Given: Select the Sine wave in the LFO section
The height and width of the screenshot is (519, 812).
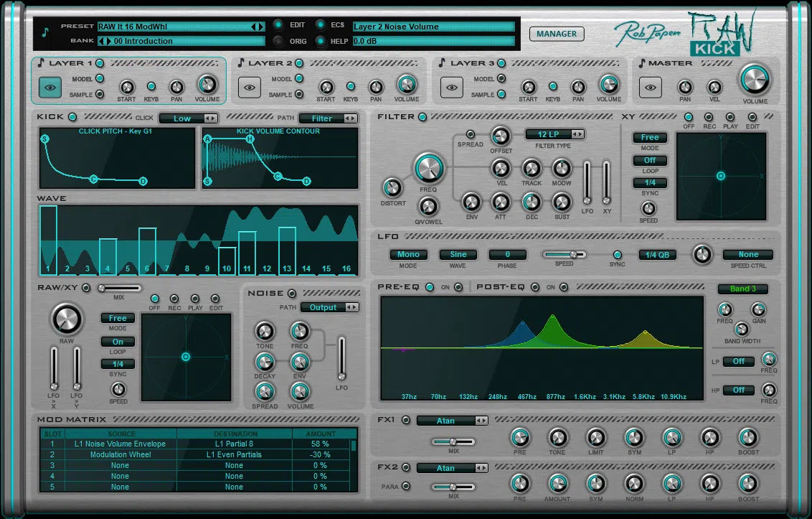Looking at the screenshot, I should pyautogui.click(x=458, y=254).
